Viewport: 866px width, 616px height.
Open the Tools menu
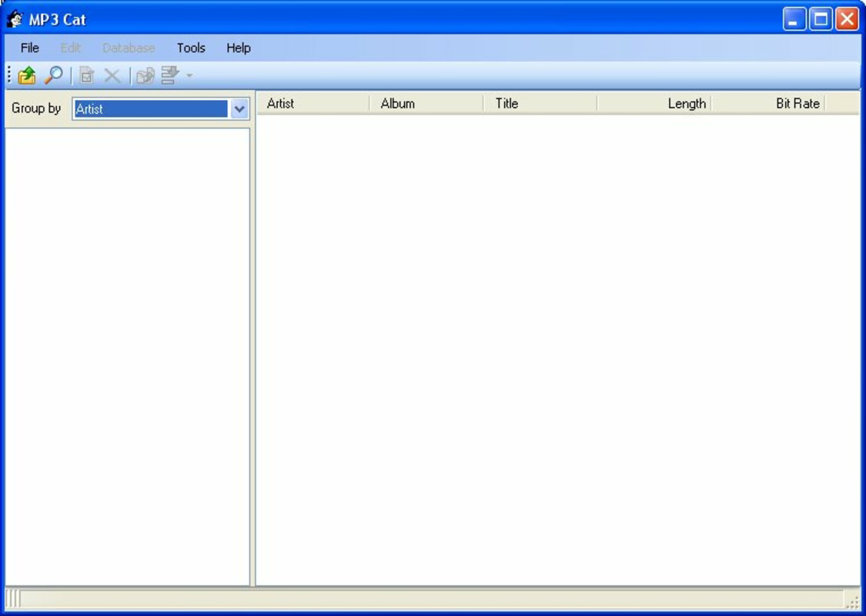coord(191,48)
